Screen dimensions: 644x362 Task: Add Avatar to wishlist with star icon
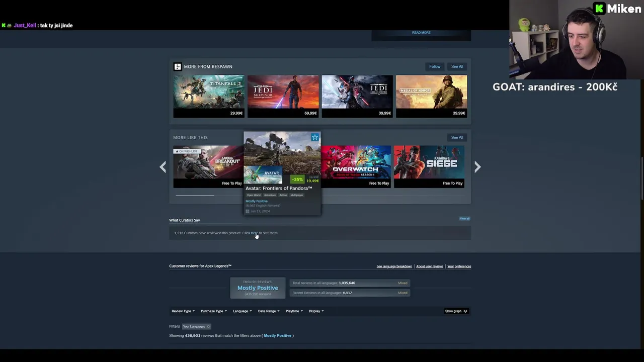[315, 137]
